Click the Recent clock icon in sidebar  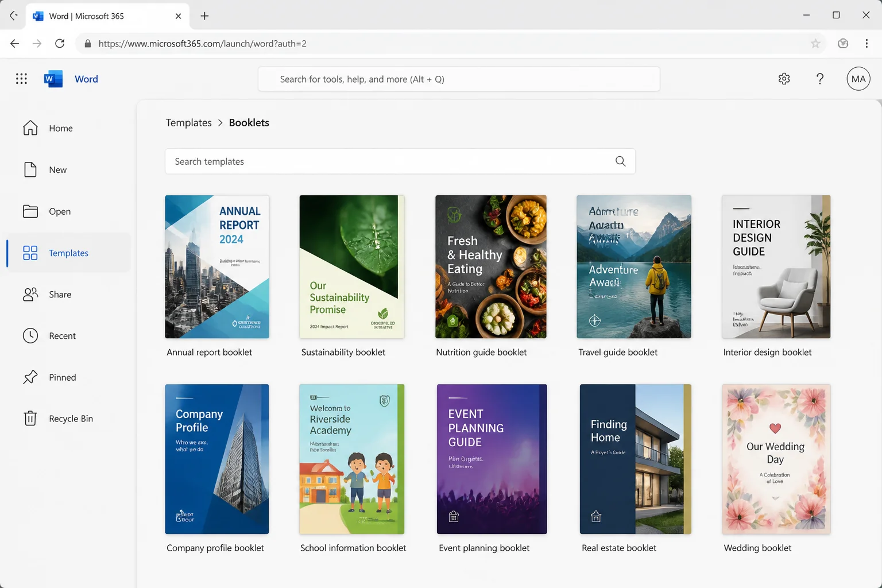coord(30,335)
